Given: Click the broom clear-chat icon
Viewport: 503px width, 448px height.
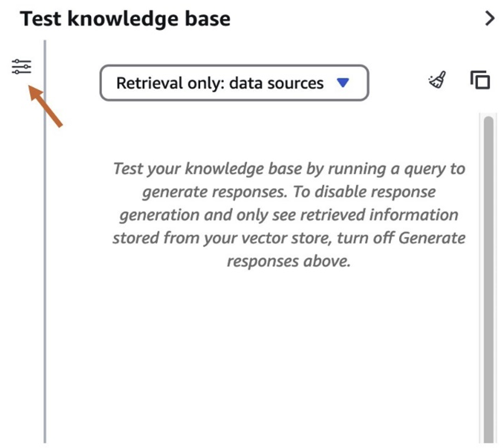Looking at the screenshot, I should [x=438, y=79].
